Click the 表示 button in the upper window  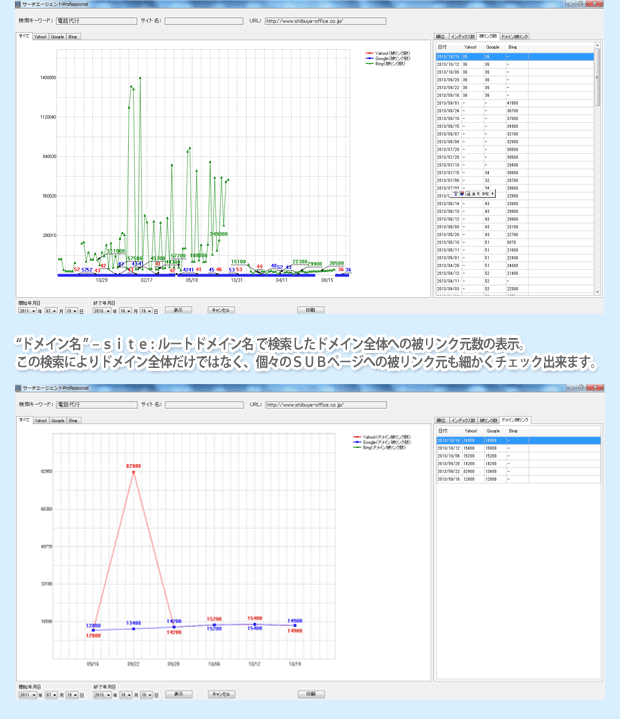click(178, 310)
